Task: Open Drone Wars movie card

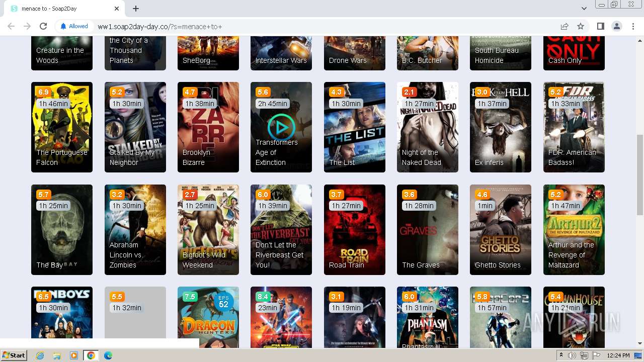Action: (355, 53)
